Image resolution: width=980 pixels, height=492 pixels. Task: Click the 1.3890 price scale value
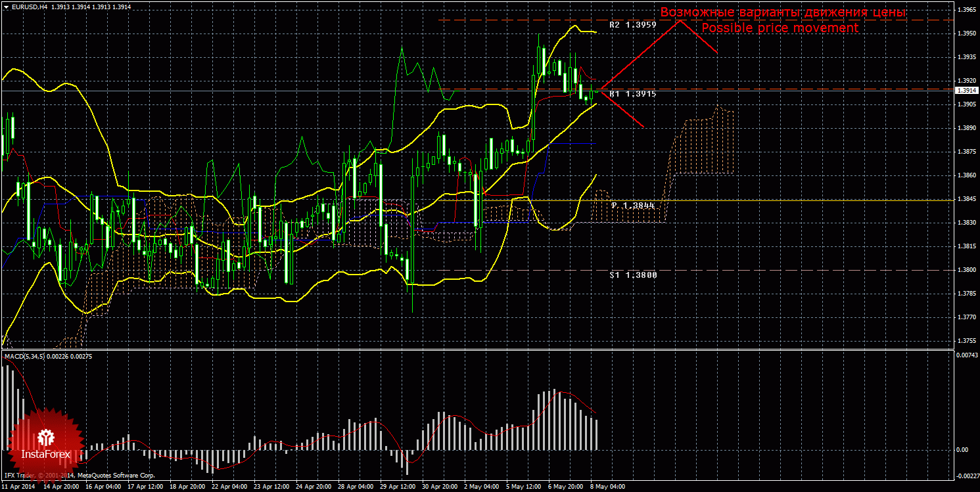(x=966, y=128)
